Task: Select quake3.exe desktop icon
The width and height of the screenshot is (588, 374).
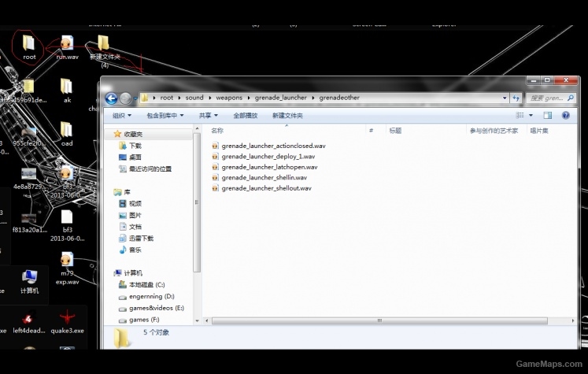Action: 67,322
